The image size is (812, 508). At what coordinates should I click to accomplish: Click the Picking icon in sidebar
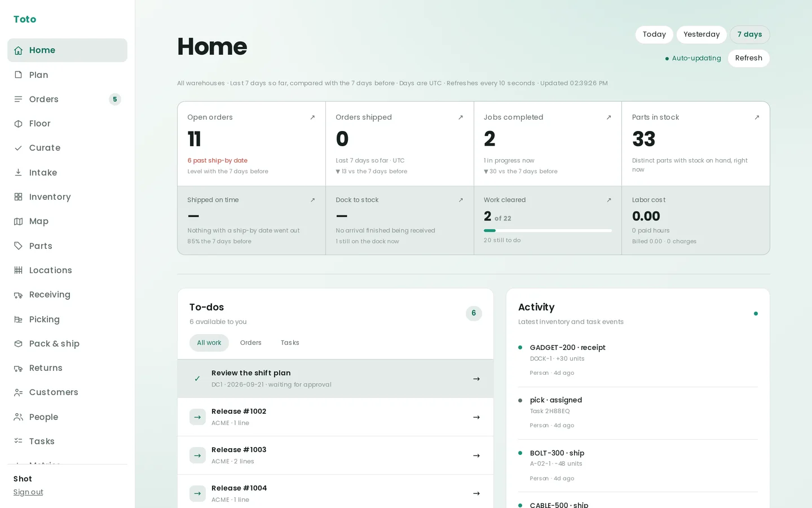pyautogui.click(x=18, y=319)
